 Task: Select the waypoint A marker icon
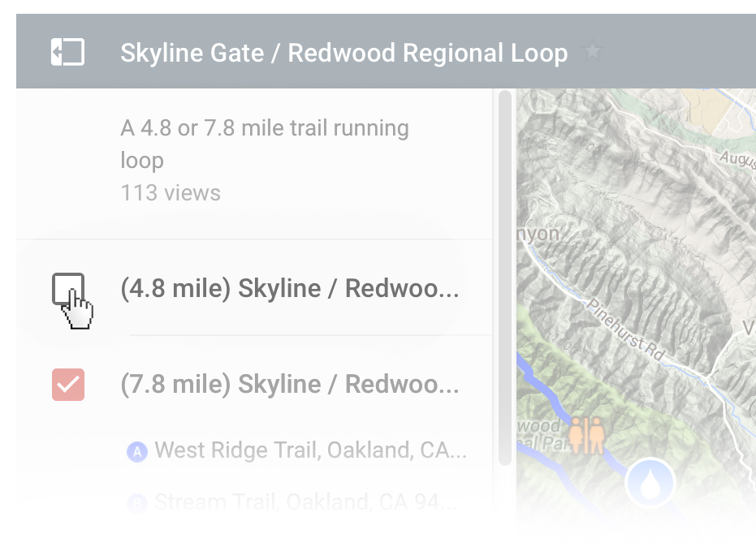click(137, 451)
